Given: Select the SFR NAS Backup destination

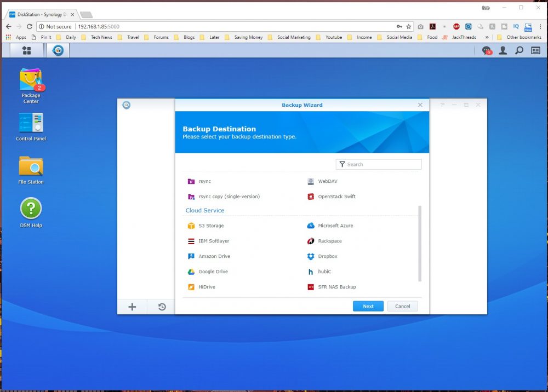Looking at the screenshot, I should coord(332,287).
